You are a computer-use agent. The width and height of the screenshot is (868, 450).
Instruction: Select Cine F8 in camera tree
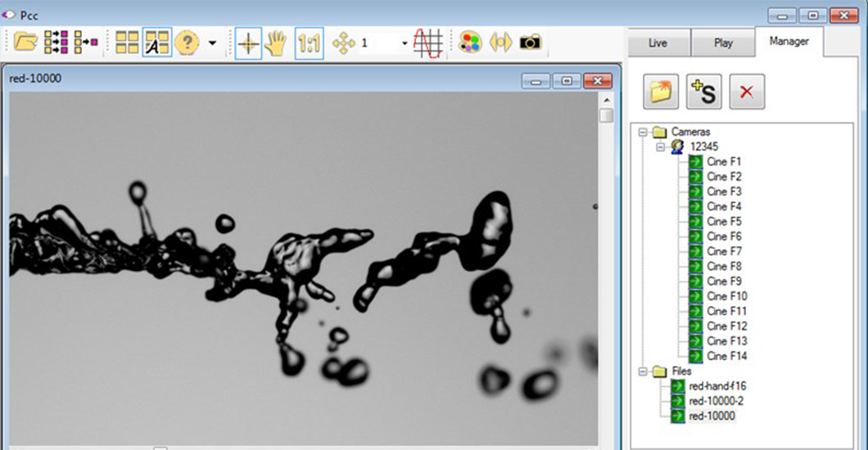[x=724, y=267]
